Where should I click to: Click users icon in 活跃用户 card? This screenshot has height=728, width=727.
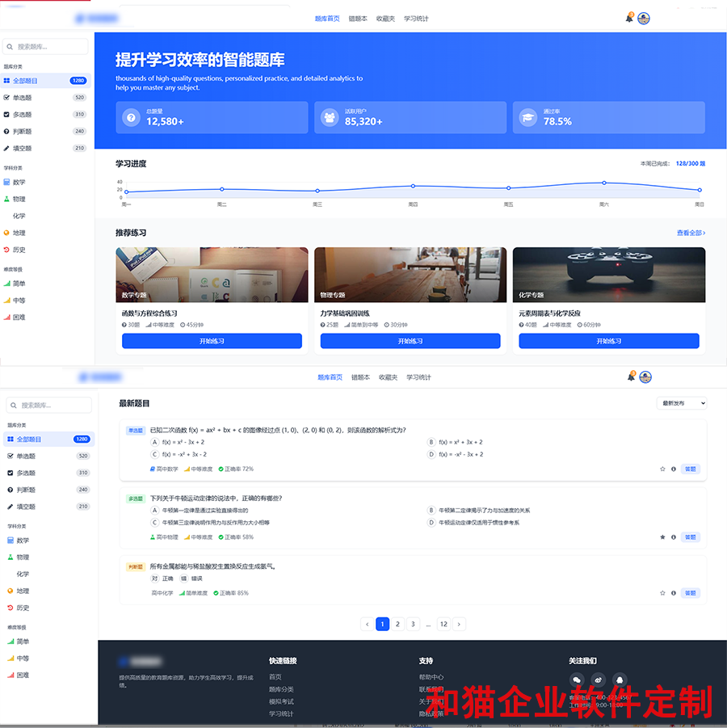[330, 117]
